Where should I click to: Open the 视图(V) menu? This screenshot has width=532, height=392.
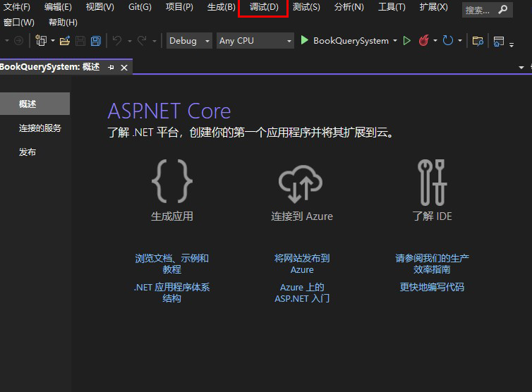pyautogui.click(x=99, y=7)
